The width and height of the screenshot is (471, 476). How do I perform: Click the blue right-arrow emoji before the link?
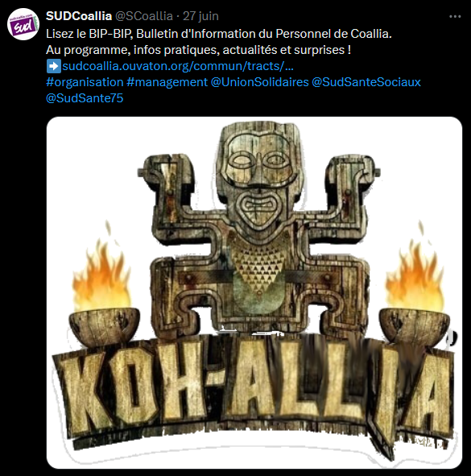pos(54,66)
